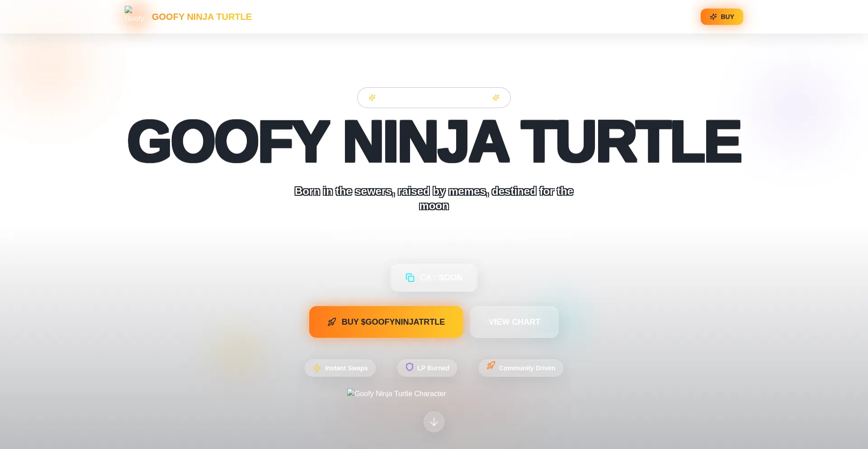Click the Goofy logo image in header
This screenshot has height=449, width=868.
tap(134, 16)
